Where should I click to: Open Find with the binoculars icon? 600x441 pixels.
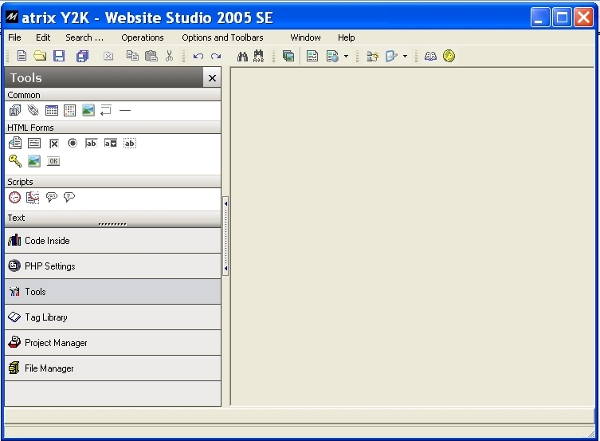point(242,57)
